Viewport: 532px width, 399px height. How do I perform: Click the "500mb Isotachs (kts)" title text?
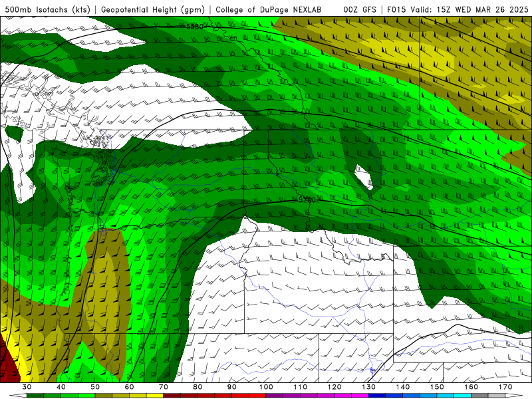[47, 10]
